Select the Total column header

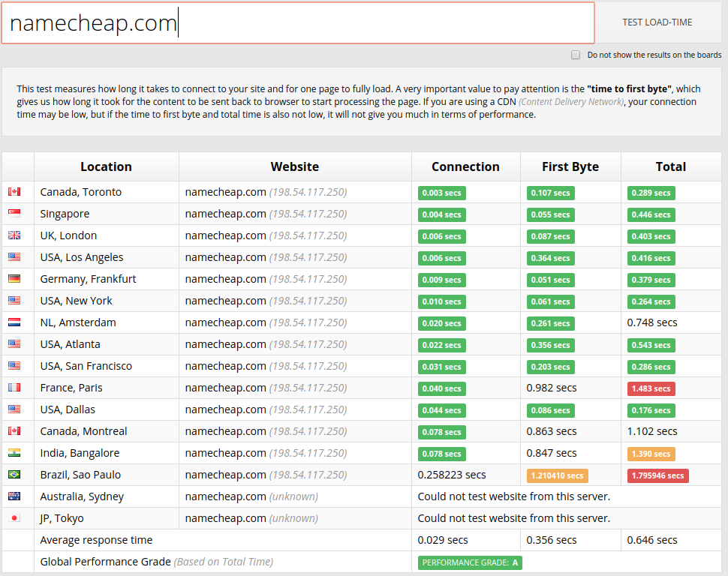coord(670,166)
